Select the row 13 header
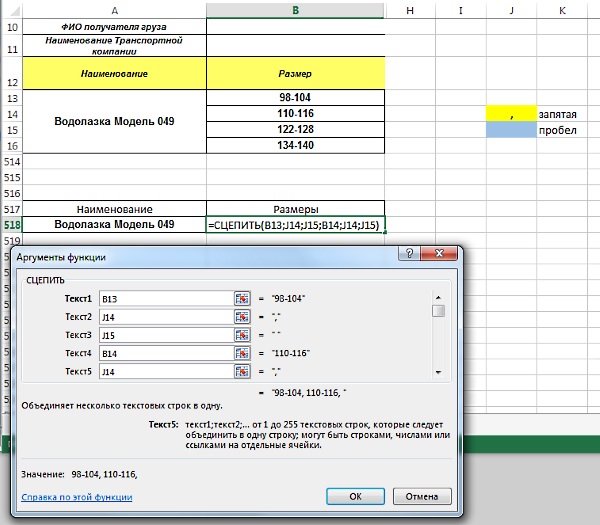 click(13, 98)
